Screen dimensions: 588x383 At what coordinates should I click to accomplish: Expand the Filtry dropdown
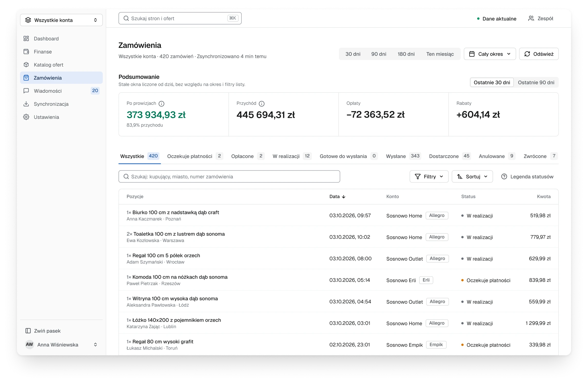click(x=429, y=176)
